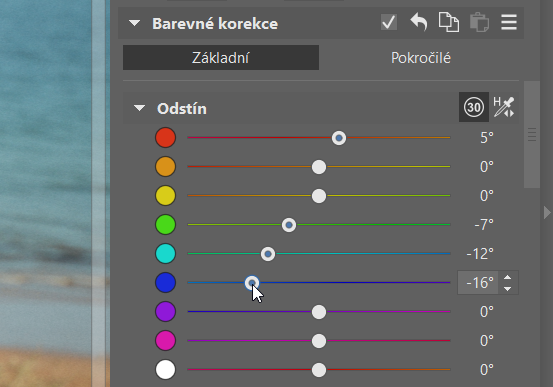Viewport: 553px width, 387px height.
Task: Click the yellow hue value 0°
Action: 487,195
